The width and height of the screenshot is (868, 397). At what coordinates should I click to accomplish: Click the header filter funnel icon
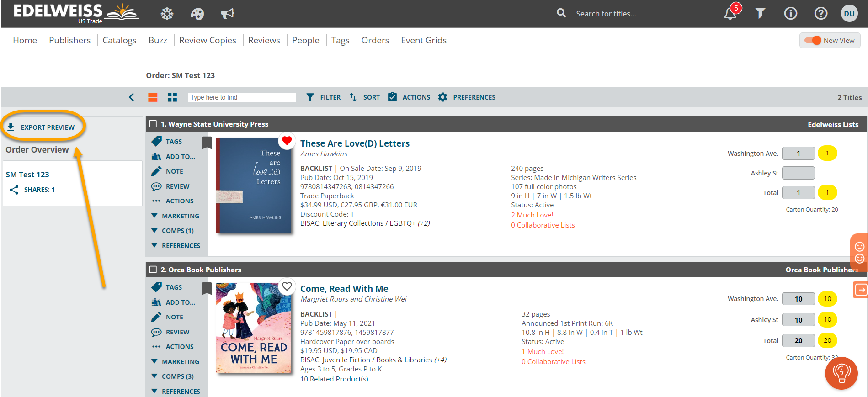pyautogui.click(x=760, y=13)
